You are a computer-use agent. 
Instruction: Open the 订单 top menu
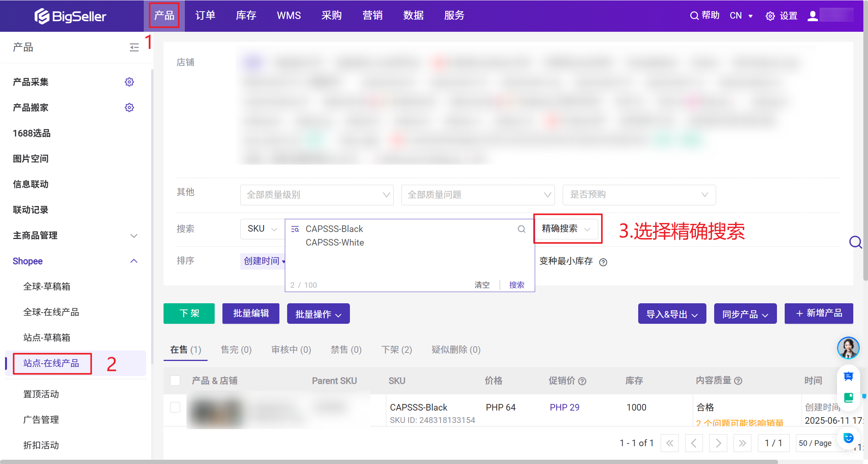tap(205, 15)
